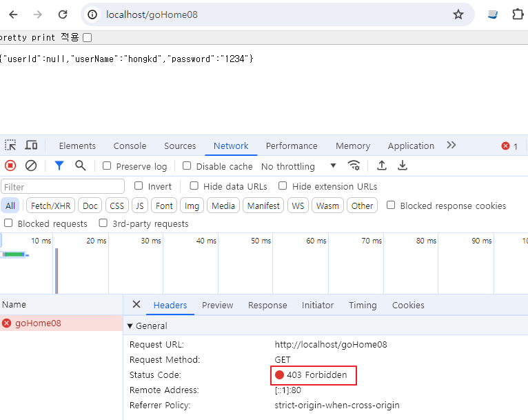Viewport: 528px width, 420px height.
Task: Stop recording network log
Action: tap(10, 166)
